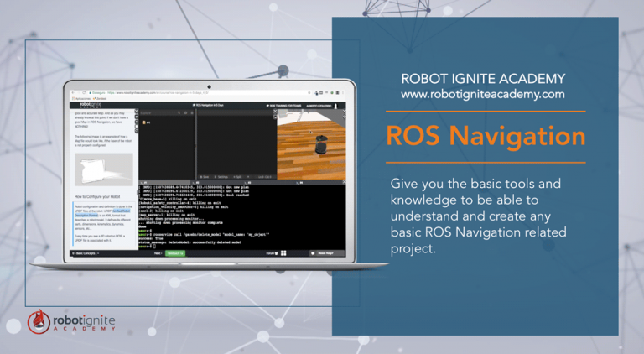Bookmark the page with the star icon
644x354 pixels.
(309, 93)
